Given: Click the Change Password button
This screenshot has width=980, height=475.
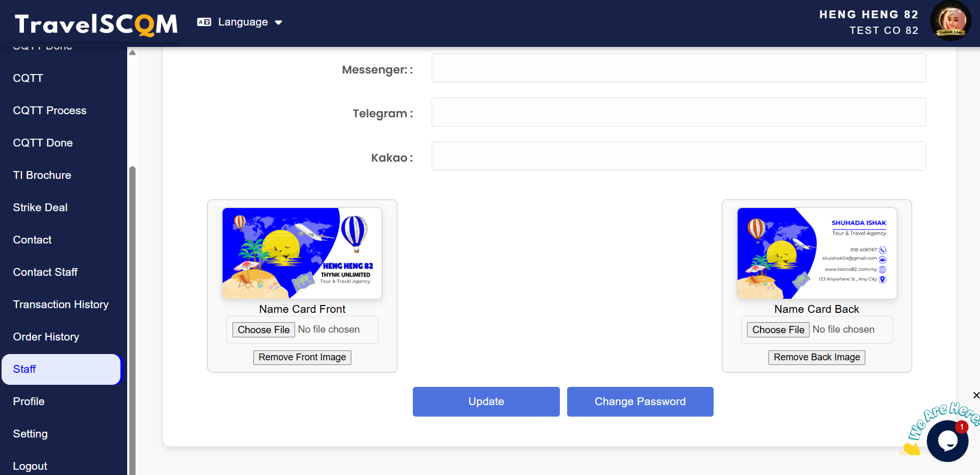Looking at the screenshot, I should 640,401.
